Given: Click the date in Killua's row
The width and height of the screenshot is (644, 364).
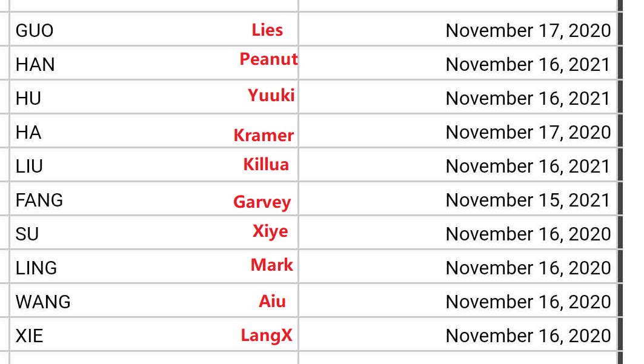Looking at the screenshot, I should [x=528, y=166].
